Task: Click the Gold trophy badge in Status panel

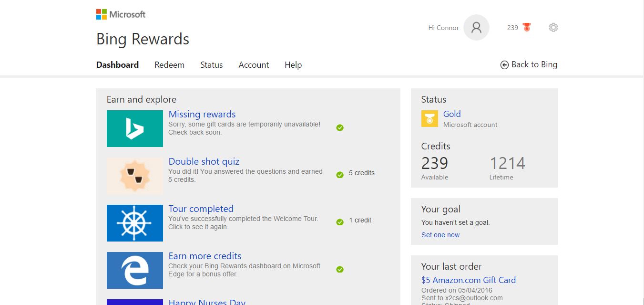Action: click(429, 118)
